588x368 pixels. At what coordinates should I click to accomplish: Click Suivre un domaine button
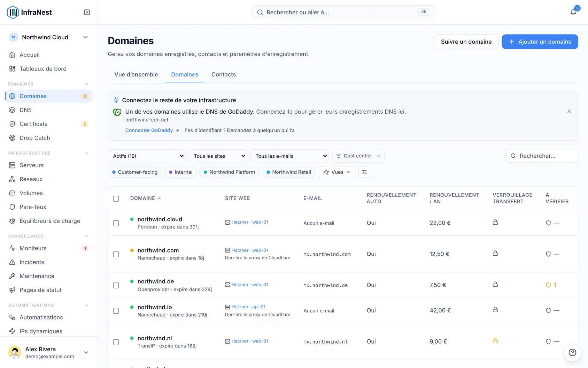466,42
